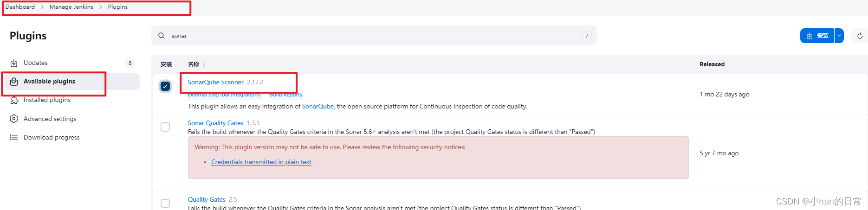Screen dimensions: 868x210
Task: Click the refresh icon at top right
Action: 860,36
